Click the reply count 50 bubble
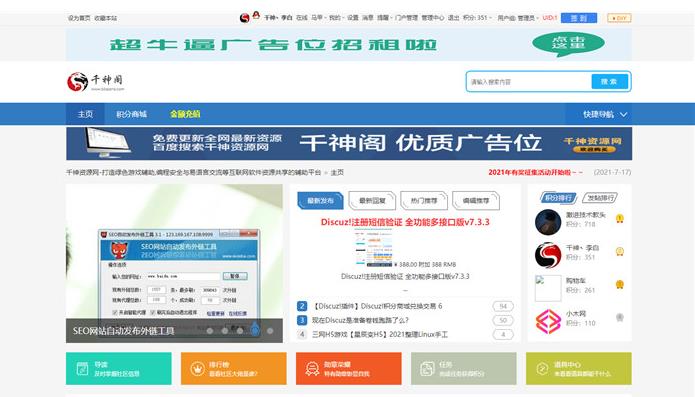 coord(503,320)
